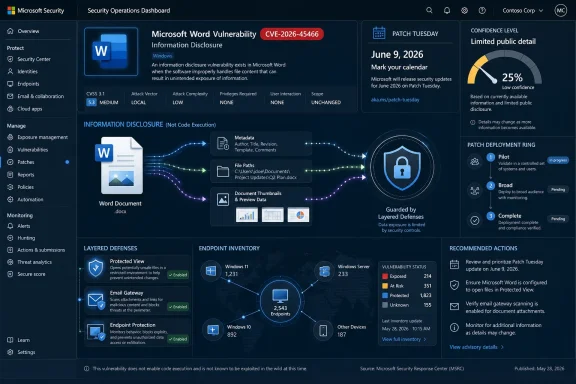Open Automation in the sidebar
This screenshot has width=576, height=384.
pyautogui.click(x=25, y=200)
